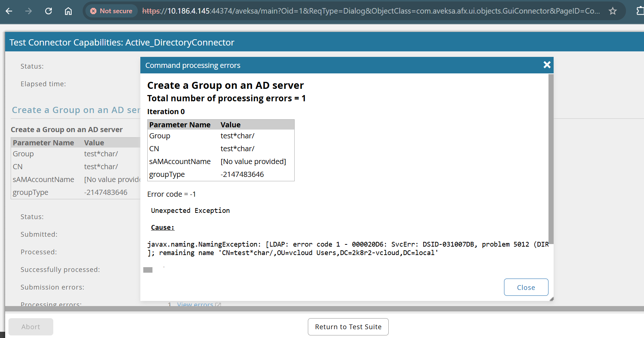Image resolution: width=644 pixels, height=338 pixels.
Task: Click the error dialog's vertical scrollbar
Action: point(551,158)
